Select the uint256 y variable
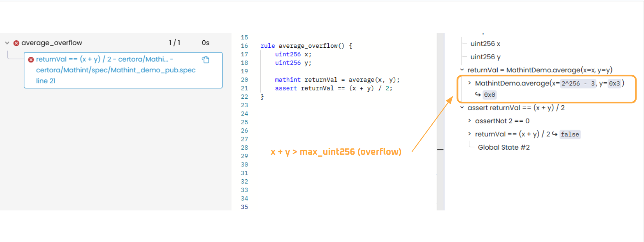644x242 pixels. click(x=485, y=57)
